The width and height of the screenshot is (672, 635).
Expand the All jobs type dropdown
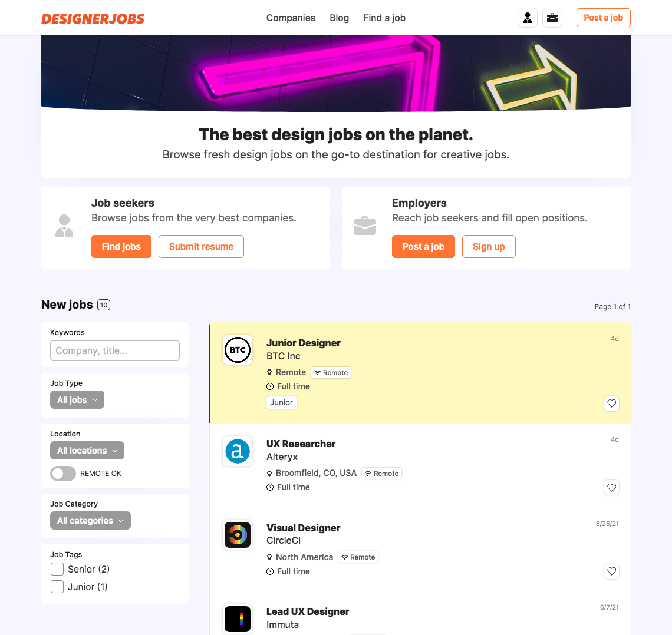77,400
